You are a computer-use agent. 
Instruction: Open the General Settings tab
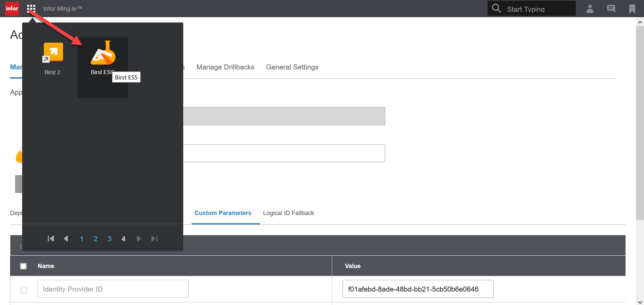[292, 67]
